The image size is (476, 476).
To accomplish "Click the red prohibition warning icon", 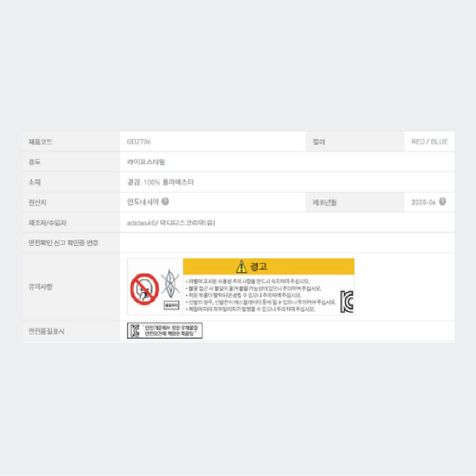I will coord(144,286).
